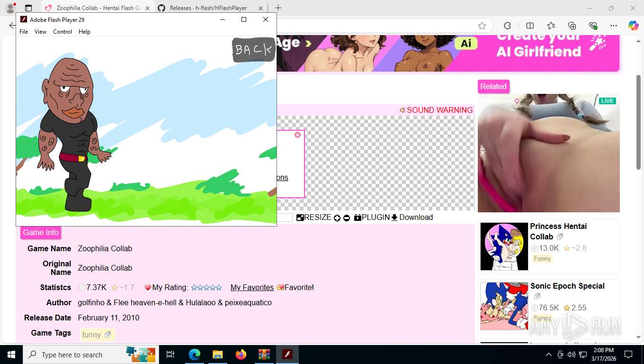The width and height of the screenshot is (644, 364).
Task: Open the Help menu in Flash Player
Action: [84, 32]
